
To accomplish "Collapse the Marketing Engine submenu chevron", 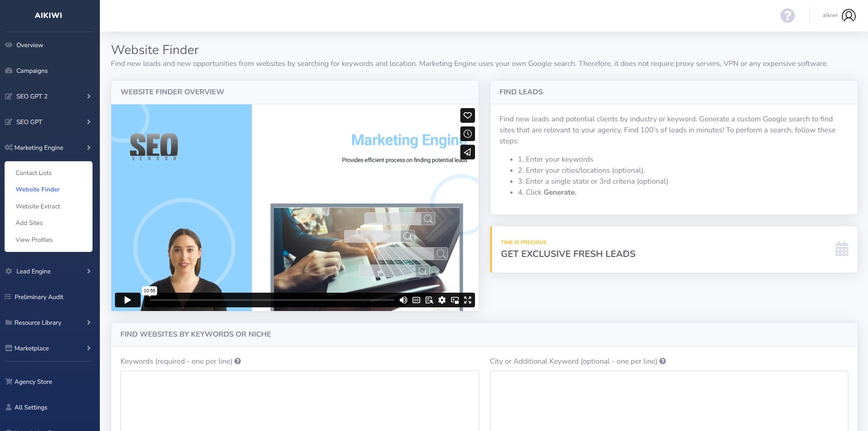I will click(x=89, y=147).
